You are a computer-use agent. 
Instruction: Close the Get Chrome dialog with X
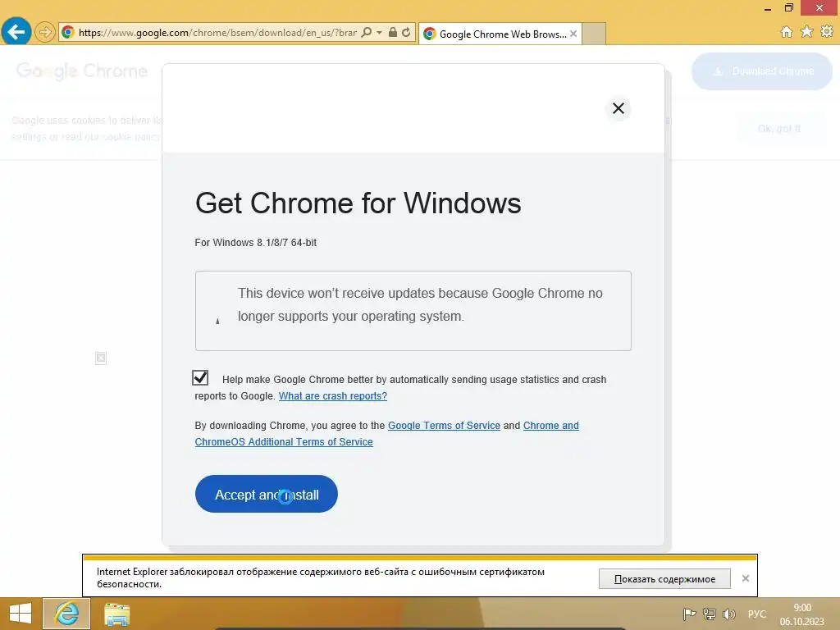(x=619, y=108)
